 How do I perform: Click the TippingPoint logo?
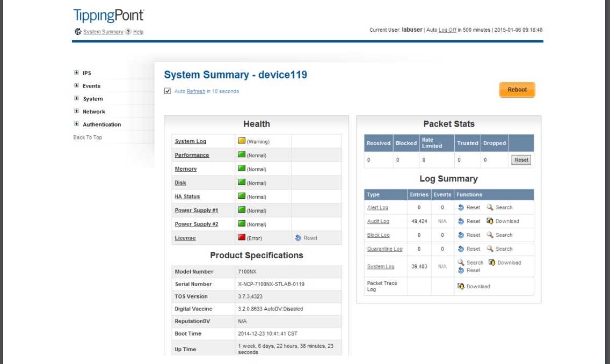pyautogui.click(x=108, y=16)
